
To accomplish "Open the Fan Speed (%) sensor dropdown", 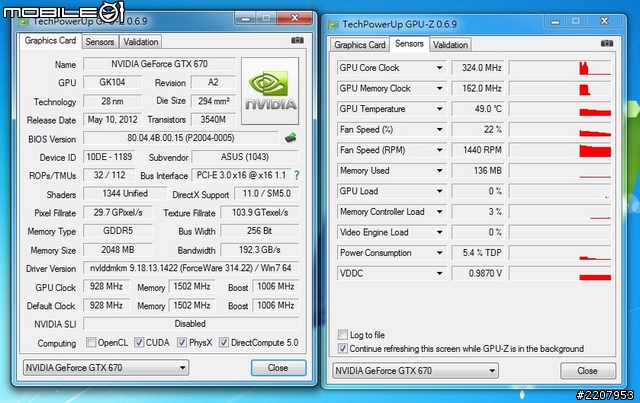I will [x=440, y=129].
